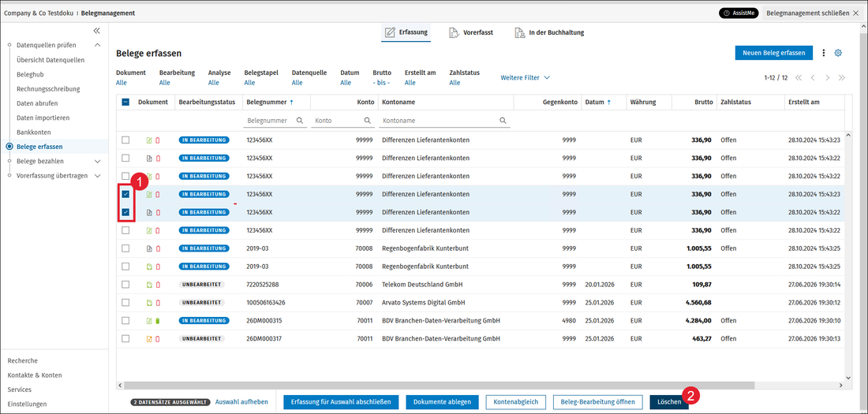Open the three-dot more options menu

[x=823, y=53]
